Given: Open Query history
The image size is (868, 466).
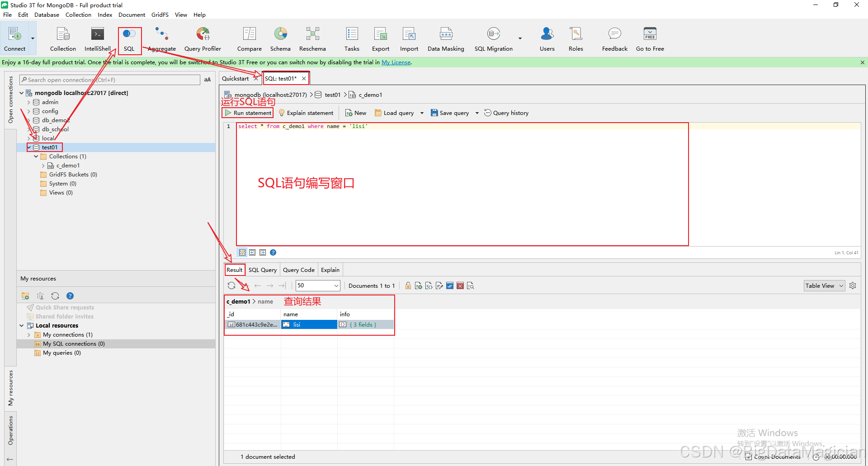Looking at the screenshot, I should point(506,113).
